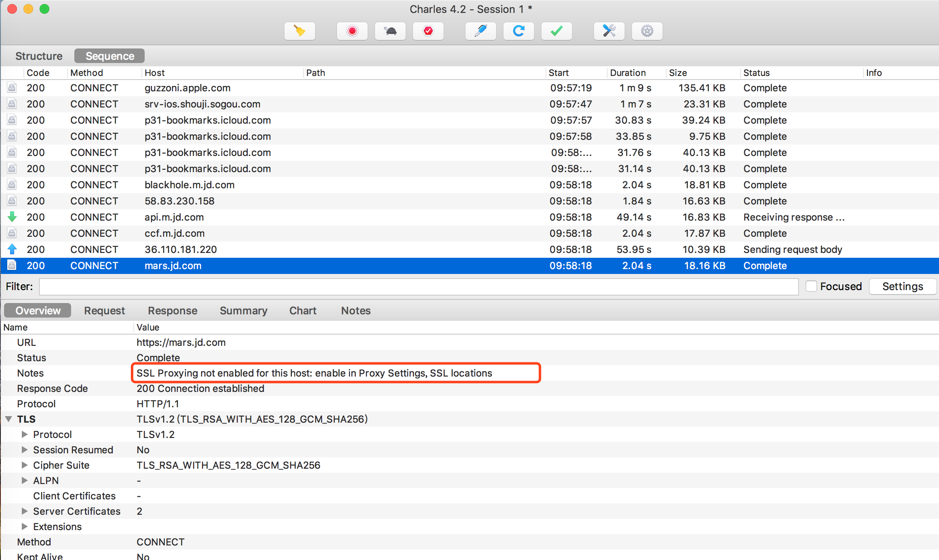Select the 36.110.181.220 request row
Image resolution: width=939 pixels, height=560 pixels.
click(469, 249)
